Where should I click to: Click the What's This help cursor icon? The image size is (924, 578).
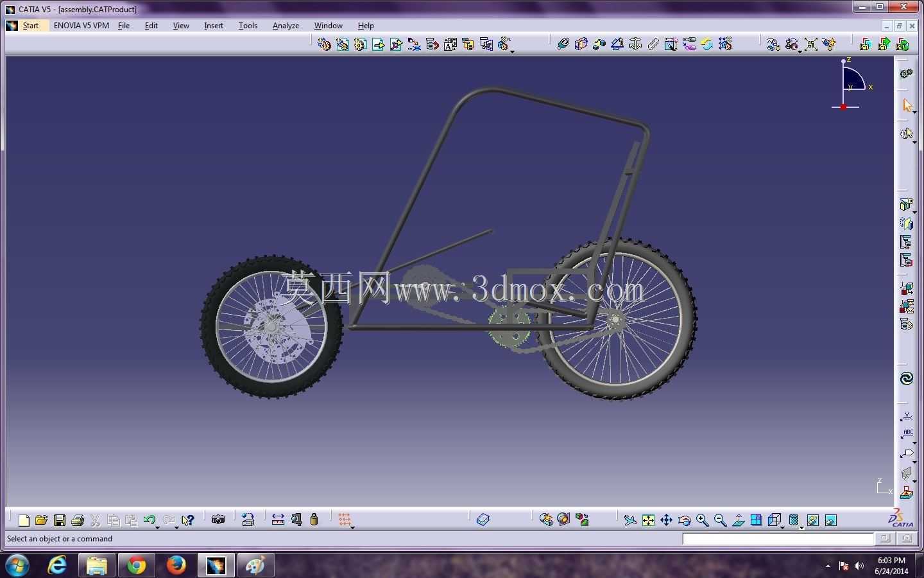pyautogui.click(x=187, y=520)
